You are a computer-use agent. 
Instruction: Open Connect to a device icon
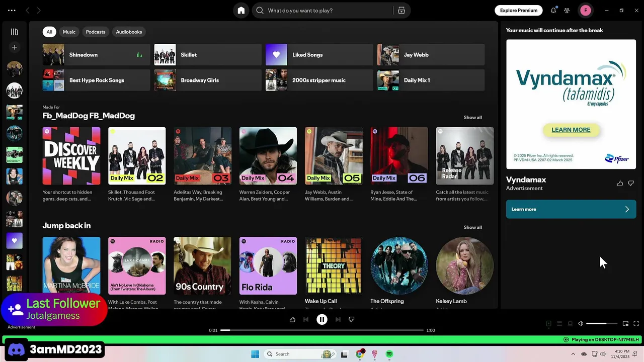[x=570, y=324]
